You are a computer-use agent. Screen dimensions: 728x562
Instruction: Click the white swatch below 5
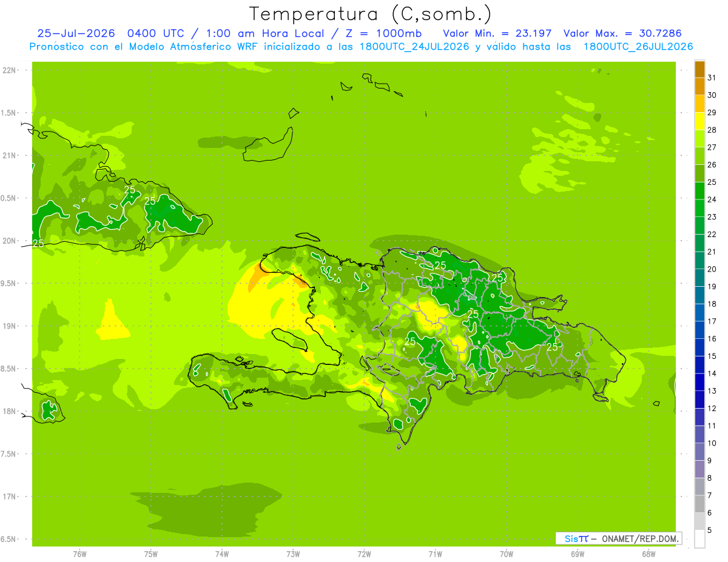699,539
